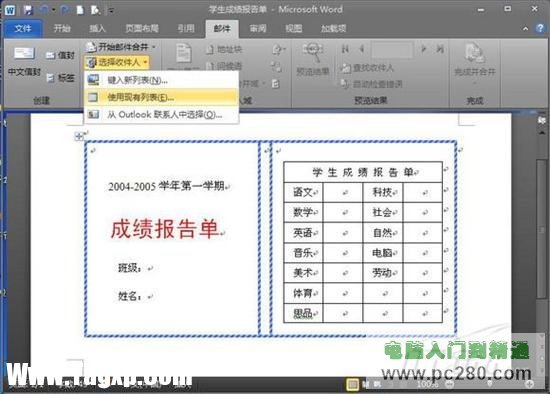Choose 从 Outlook 联系人中选择(O)... menu item
The height and width of the screenshot is (394, 550).
coord(162,114)
